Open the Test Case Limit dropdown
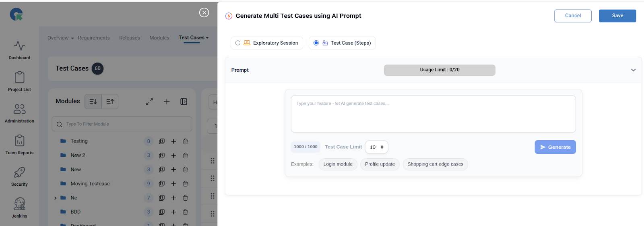 click(376, 147)
